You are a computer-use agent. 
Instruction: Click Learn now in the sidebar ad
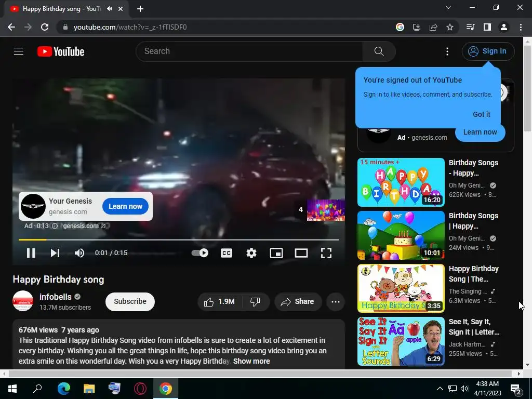(x=480, y=132)
